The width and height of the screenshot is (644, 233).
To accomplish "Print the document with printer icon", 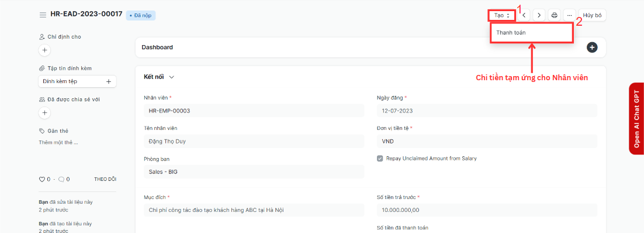I will pos(554,15).
